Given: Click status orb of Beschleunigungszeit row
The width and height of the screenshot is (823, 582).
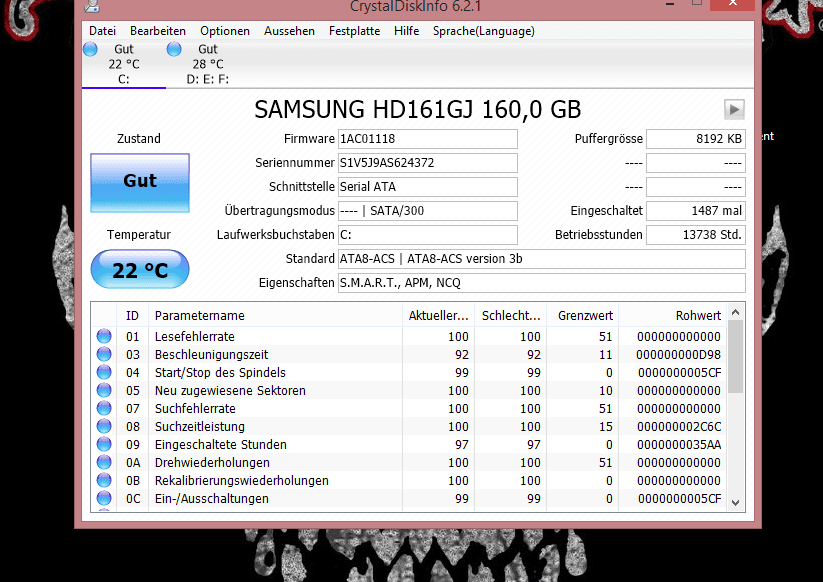Looking at the screenshot, I should pos(104,354).
